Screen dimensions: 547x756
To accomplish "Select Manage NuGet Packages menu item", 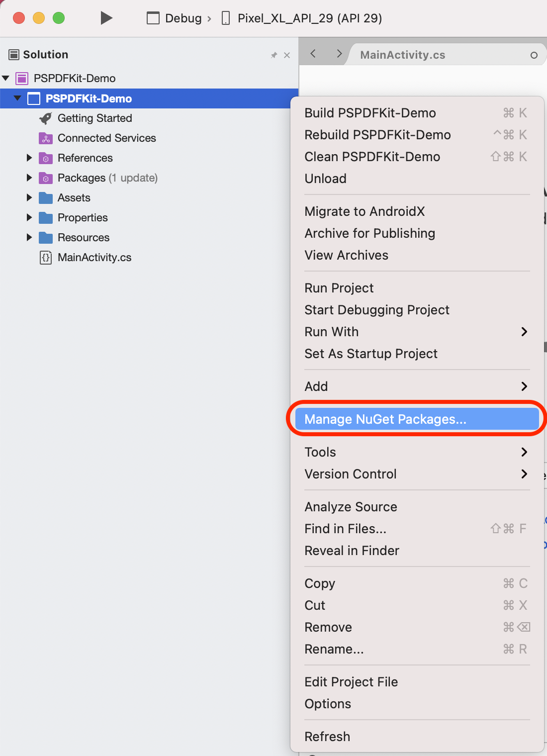I will [385, 419].
